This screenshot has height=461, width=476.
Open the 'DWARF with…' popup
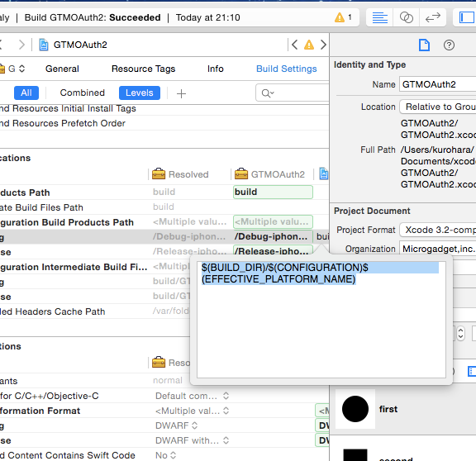click(192, 440)
